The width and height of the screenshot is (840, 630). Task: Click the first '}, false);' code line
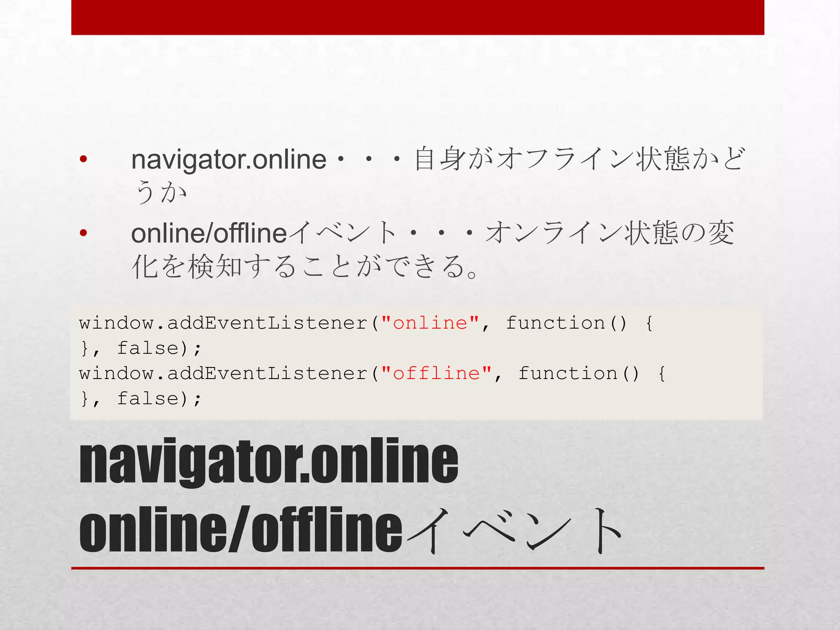tap(141, 349)
